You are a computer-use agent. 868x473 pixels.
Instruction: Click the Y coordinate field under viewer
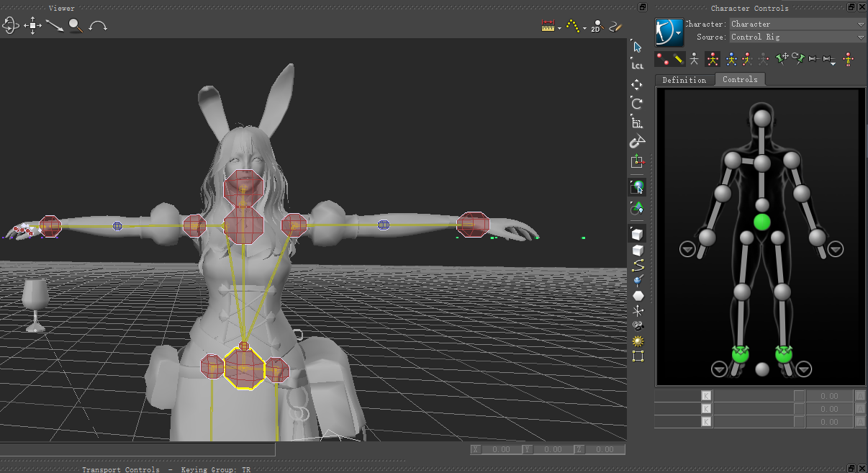(553, 449)
